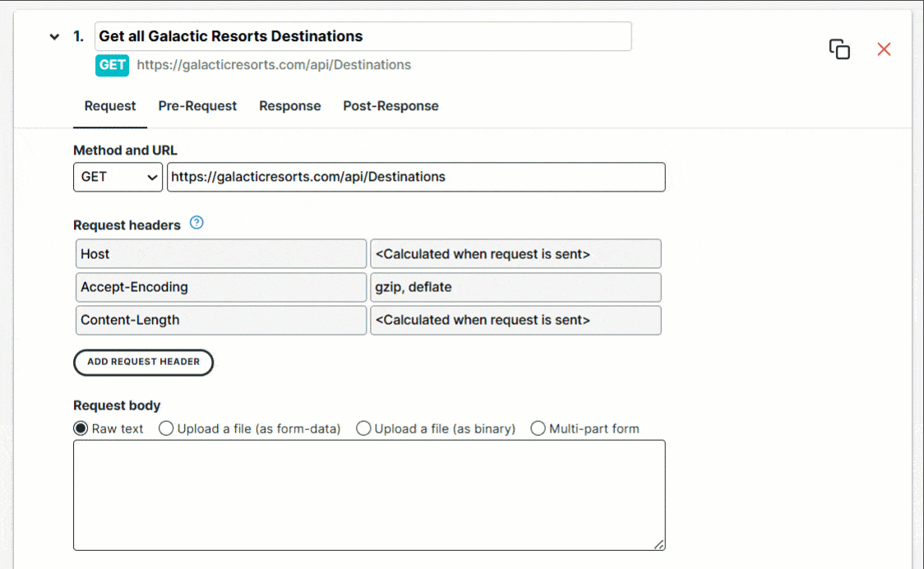
Task: Select the Request tab
Action: tap(110, 106)
